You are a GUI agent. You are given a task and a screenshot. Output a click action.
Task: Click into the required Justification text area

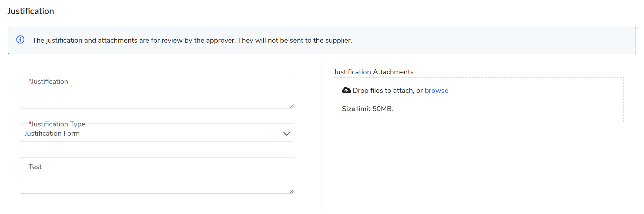pyautogui.click(x=156, y=94)
